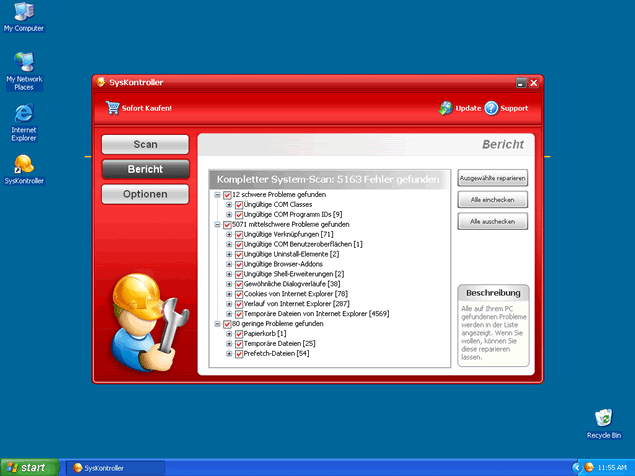The width and height of the screenshot is (635, 476).
Task: Open Support via the question mark icon
Action: (491, 107)
